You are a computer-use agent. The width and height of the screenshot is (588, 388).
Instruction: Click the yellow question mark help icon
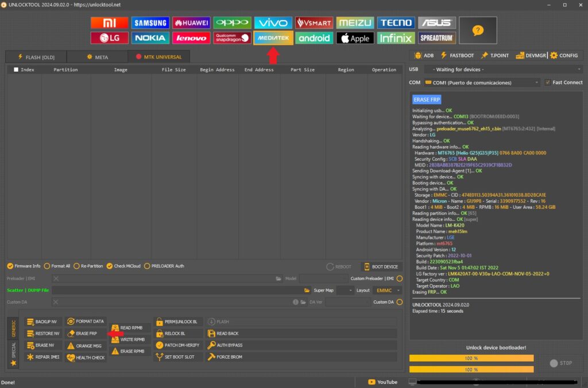click(x=478, y=30)
